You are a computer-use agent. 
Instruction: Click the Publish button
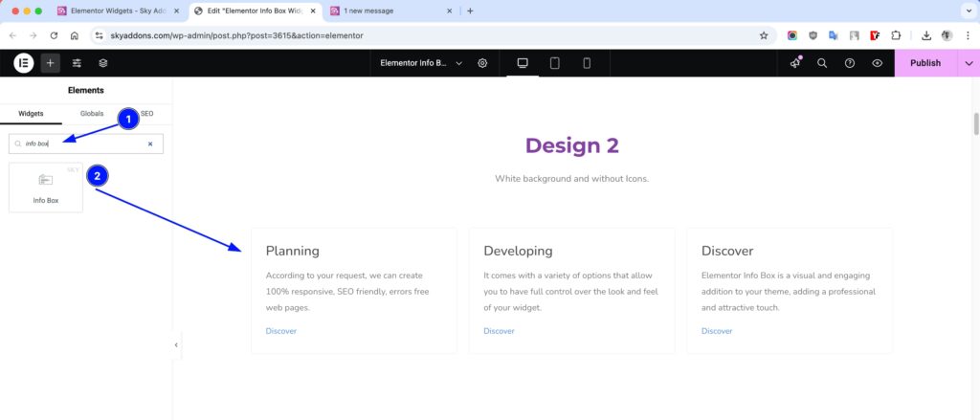925,63
